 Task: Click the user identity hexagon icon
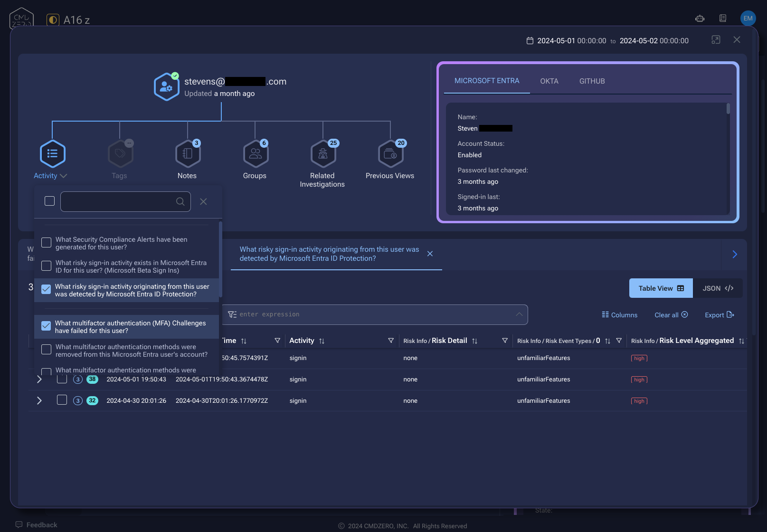point(167,86)
